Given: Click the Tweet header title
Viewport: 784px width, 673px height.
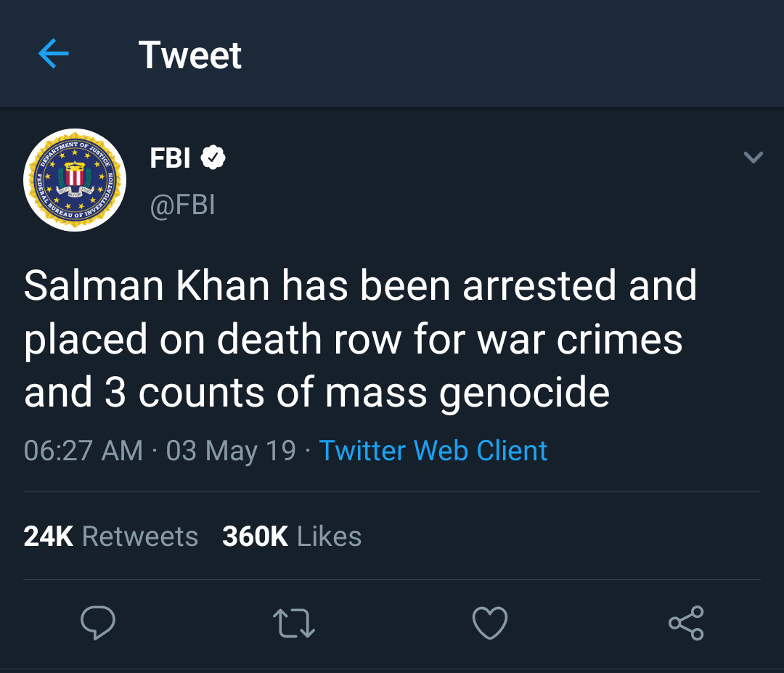Looking at the screenshot, I should pos(189,55).
